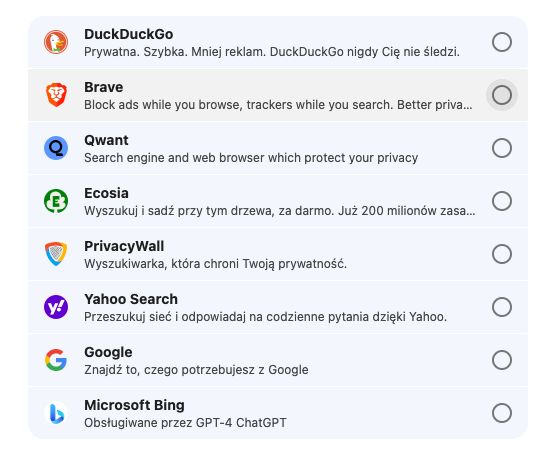Click the Qwant Q logo icon
This screenshot has width=559, height=459.
click(x=56, y=148)
